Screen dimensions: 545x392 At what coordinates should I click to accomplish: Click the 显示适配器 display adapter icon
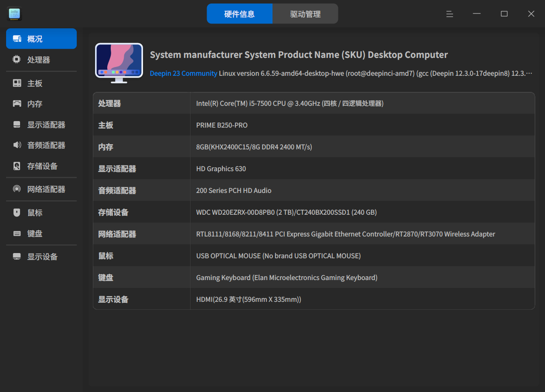click(17, 125)
